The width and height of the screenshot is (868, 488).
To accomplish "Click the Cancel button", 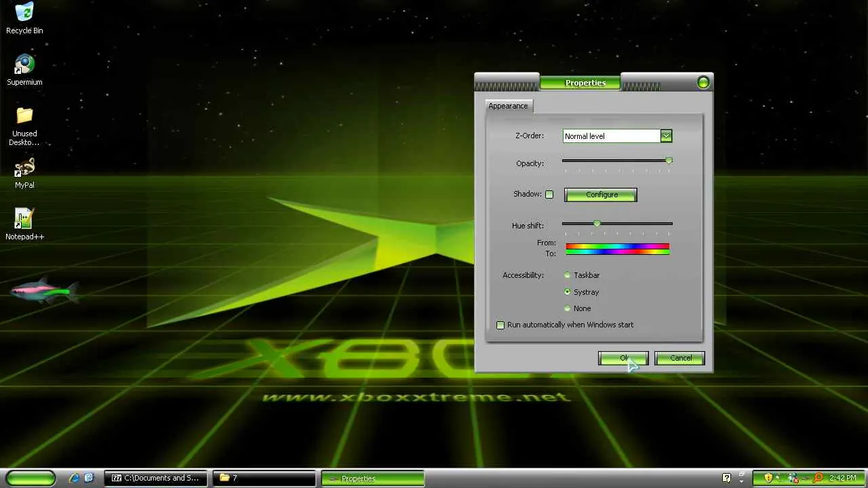I will pos(680,358).
